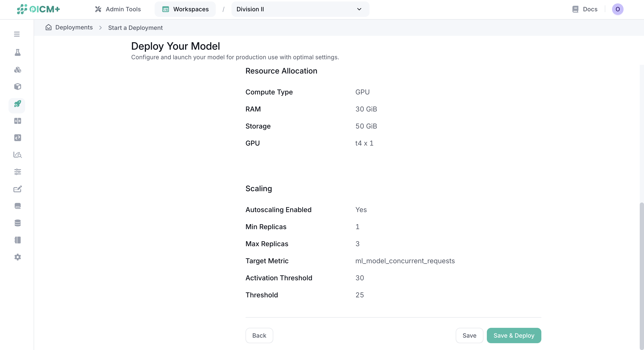Go to Deployments breadcrumb link
The height and width of the screenshot is (350, 644).
coord(74,27)
